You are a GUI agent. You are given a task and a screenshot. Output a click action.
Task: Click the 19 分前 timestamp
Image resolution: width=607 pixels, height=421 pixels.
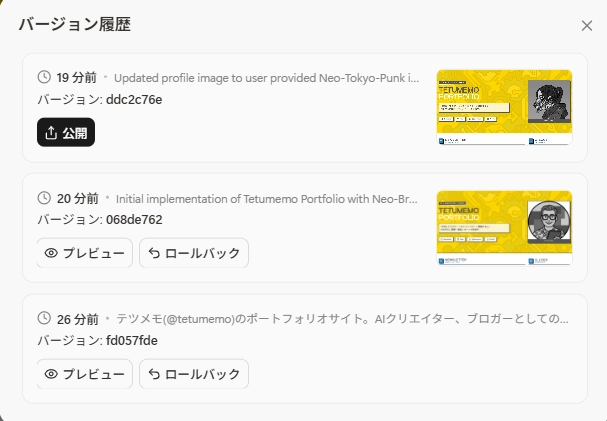pos(77,78)
